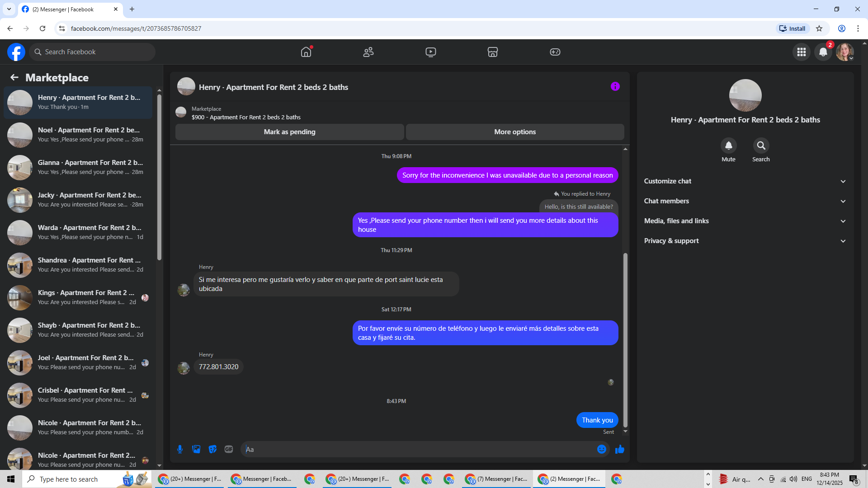This screenshot has height=488, width=868.
Task: Click Mark as pending button
Action: 289,132
